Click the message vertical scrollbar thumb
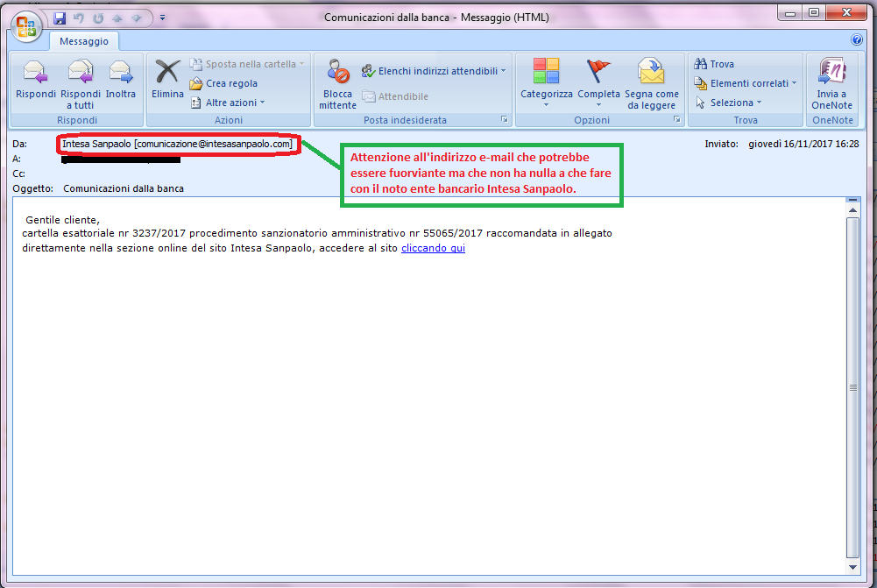This screenshot has height=588, width=877. pyautogui.click(x=852, y=387)
